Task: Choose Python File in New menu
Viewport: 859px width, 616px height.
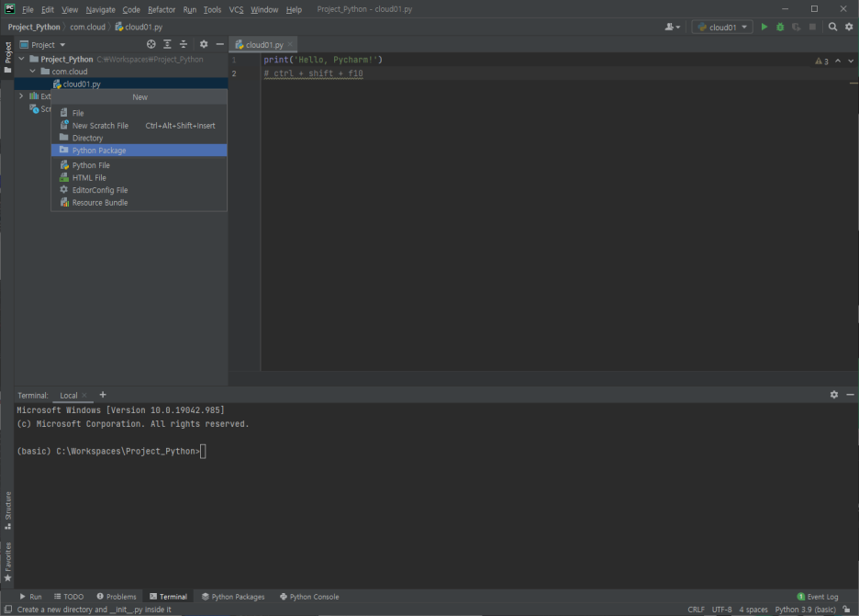Action: pos(139,165)
